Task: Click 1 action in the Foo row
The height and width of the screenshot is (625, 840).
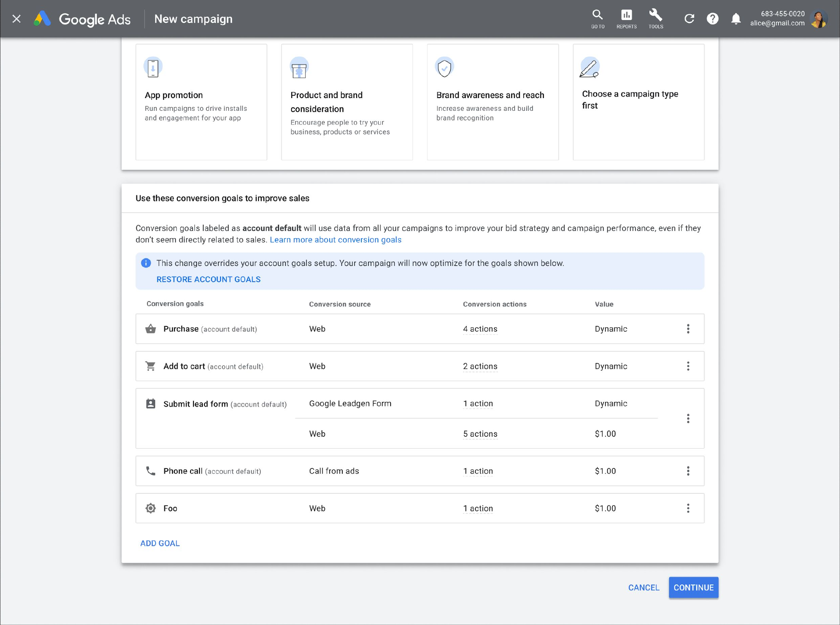Action: [478, 509]
